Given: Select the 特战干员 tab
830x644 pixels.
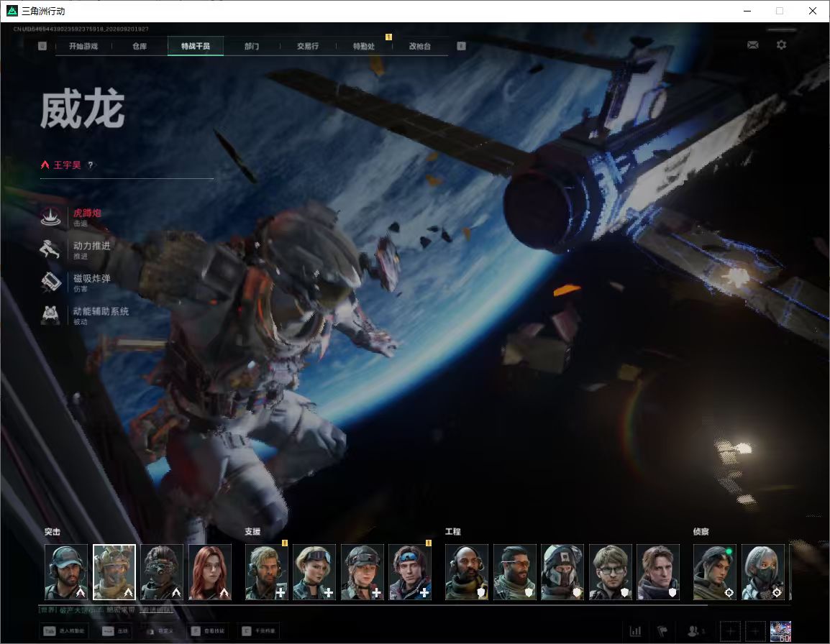Looking at the screenshot, I should tap(196, 46).
